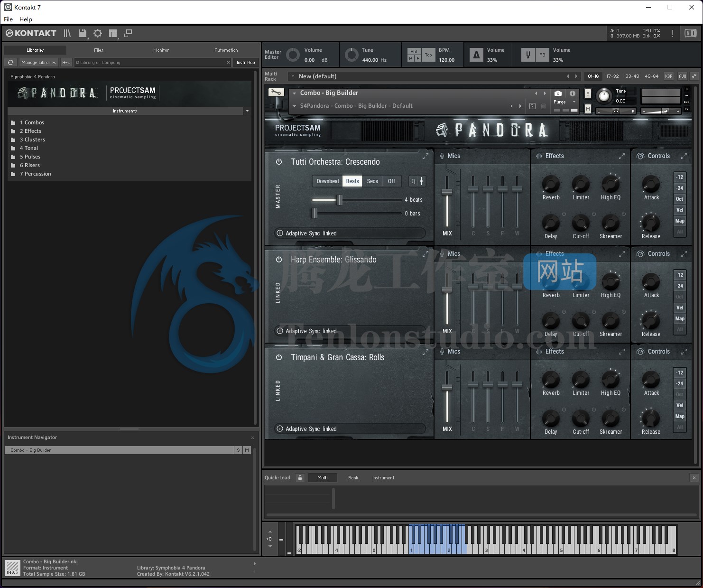Open the library browser icon in the Kontakt toolbar

point(66,33)
